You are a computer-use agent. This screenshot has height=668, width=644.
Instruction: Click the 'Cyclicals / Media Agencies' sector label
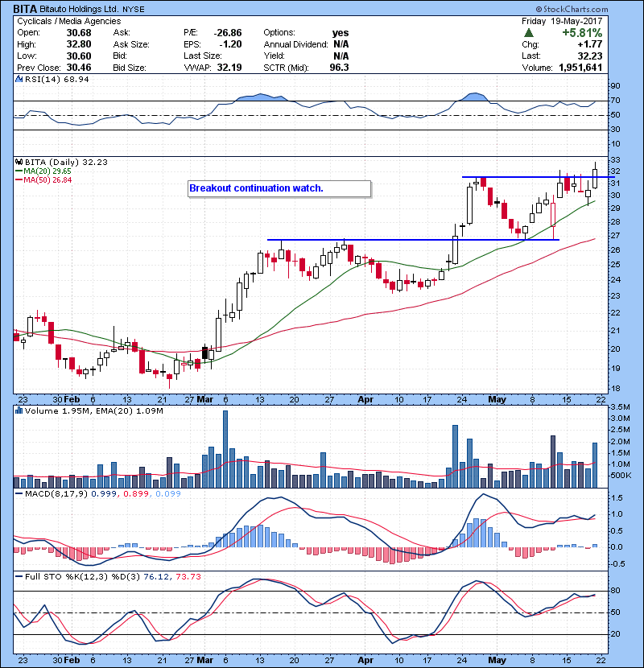tap(69, 21)
